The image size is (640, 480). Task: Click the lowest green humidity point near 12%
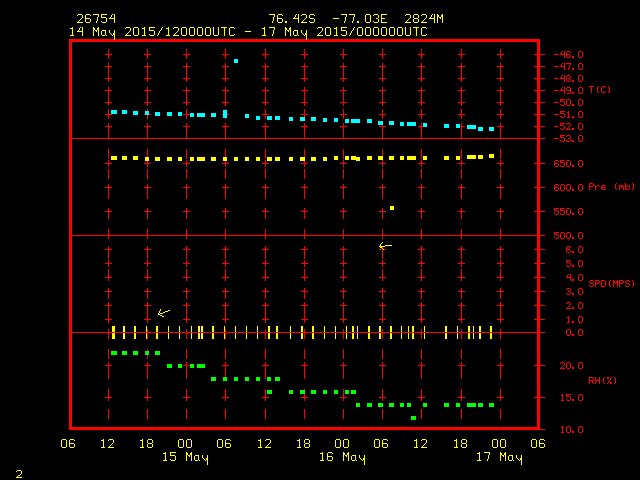(x=413, y=417)
